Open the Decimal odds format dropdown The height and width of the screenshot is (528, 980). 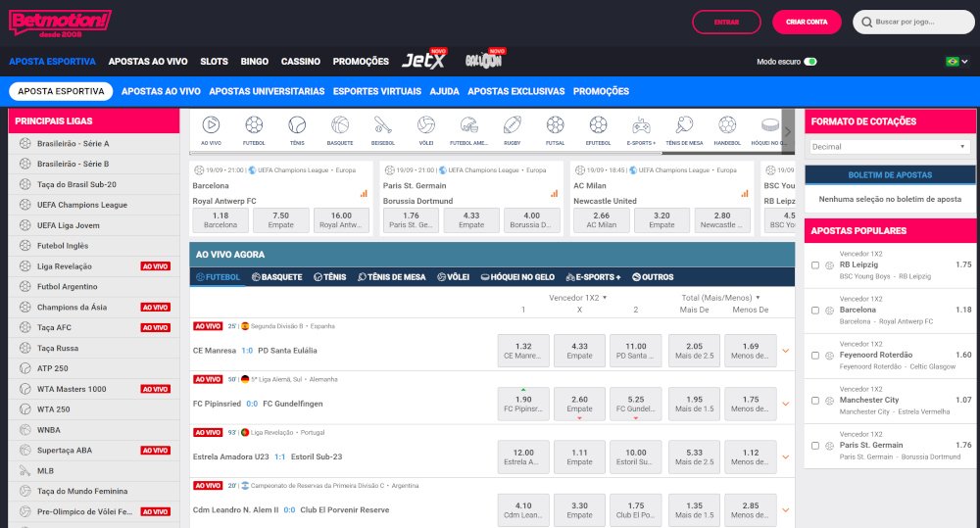[890, 147]
